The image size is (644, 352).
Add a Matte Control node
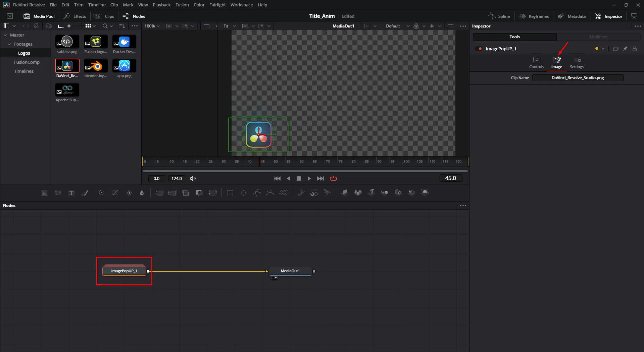click(199, 193)
